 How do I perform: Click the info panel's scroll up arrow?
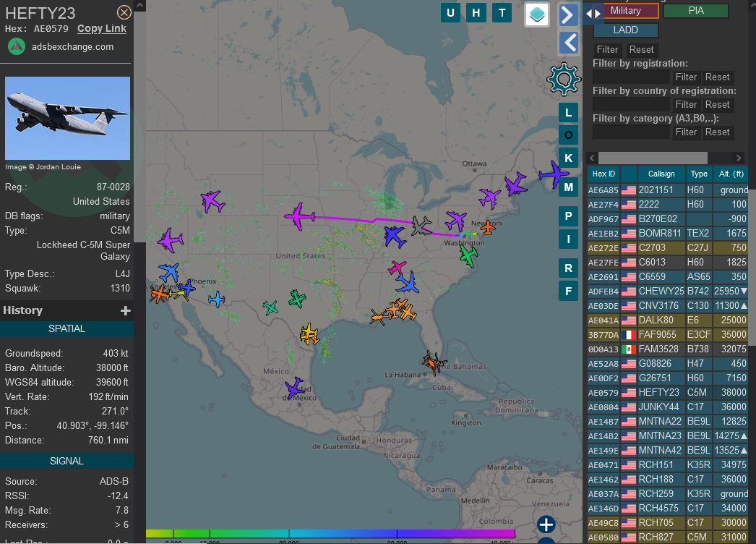(x=139, y=6)
